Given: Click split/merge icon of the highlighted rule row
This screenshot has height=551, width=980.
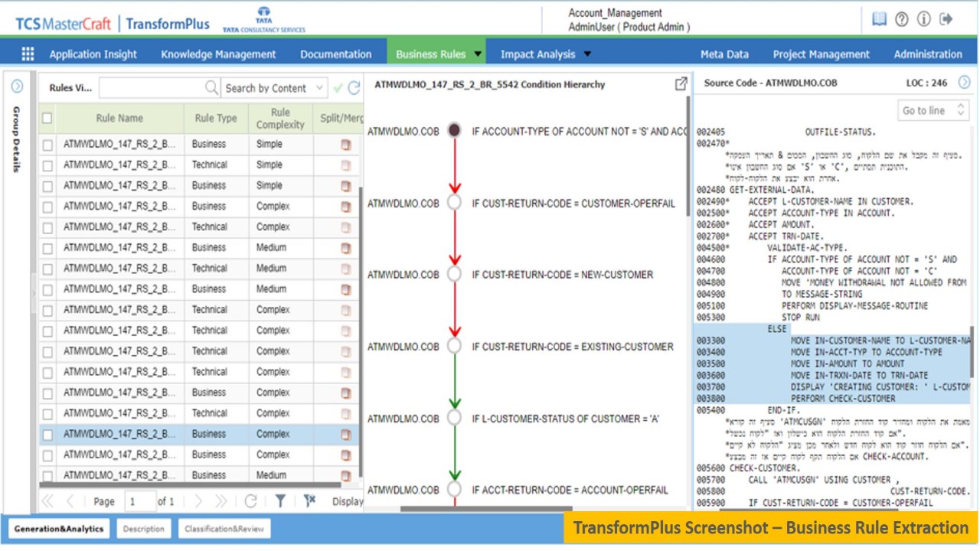Looking at the screenshot, I should point(345,434).
